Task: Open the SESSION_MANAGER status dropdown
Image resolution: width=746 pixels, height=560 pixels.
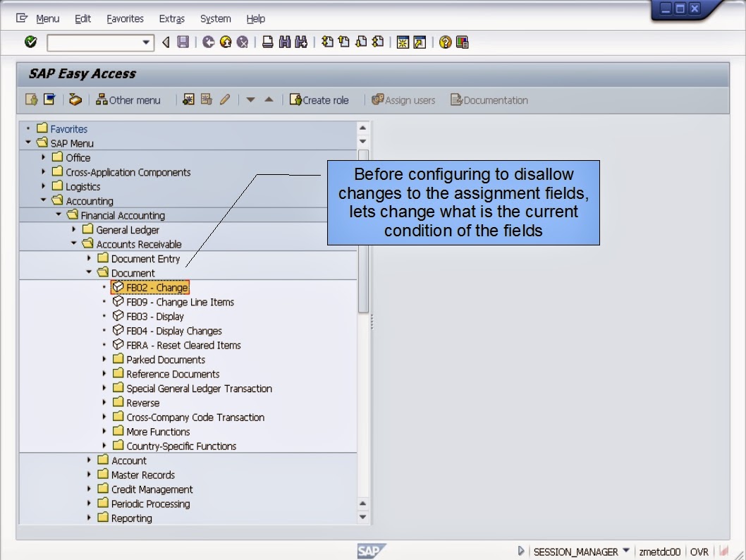Action: [626, 551]
